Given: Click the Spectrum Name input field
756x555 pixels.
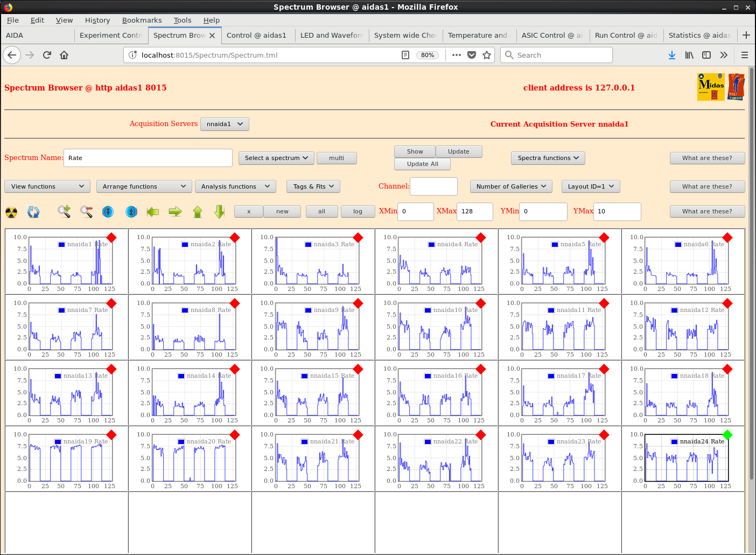Looking at the screenshot, I should tap(148, 158).
